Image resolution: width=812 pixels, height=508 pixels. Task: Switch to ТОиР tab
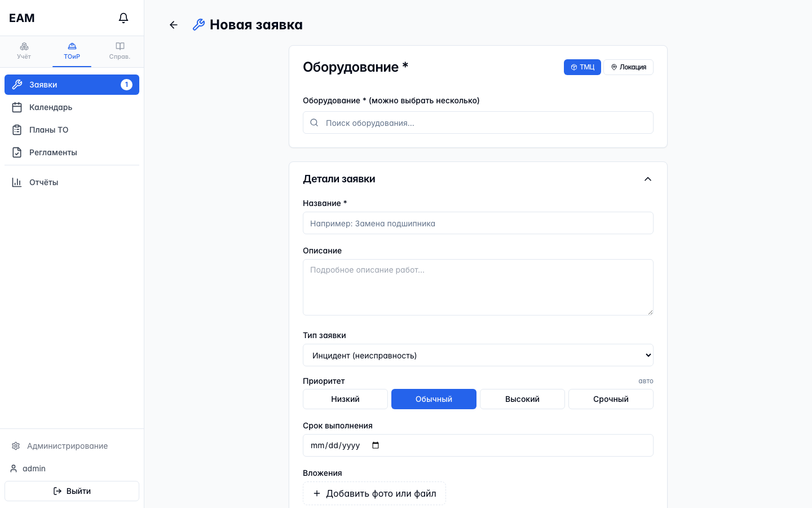point(72,51)
